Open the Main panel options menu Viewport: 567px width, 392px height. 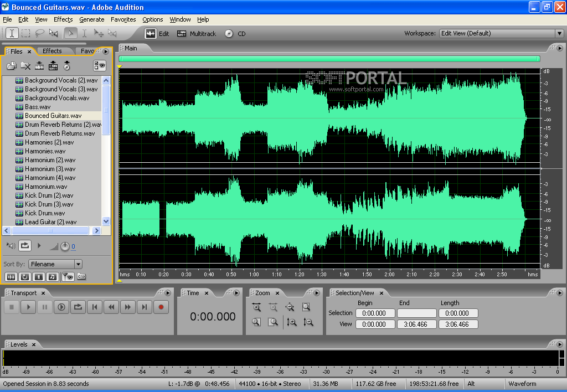pos(560,48)
